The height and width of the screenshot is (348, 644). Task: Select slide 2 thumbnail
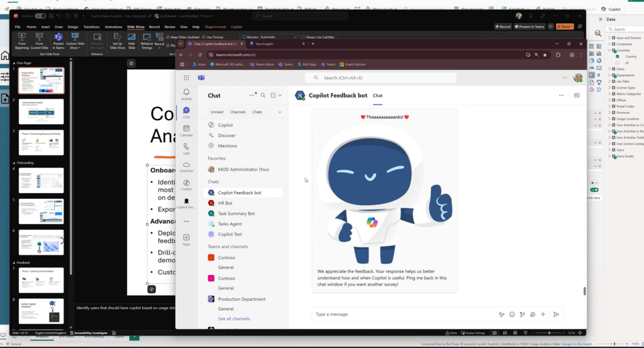coord(41,111)
